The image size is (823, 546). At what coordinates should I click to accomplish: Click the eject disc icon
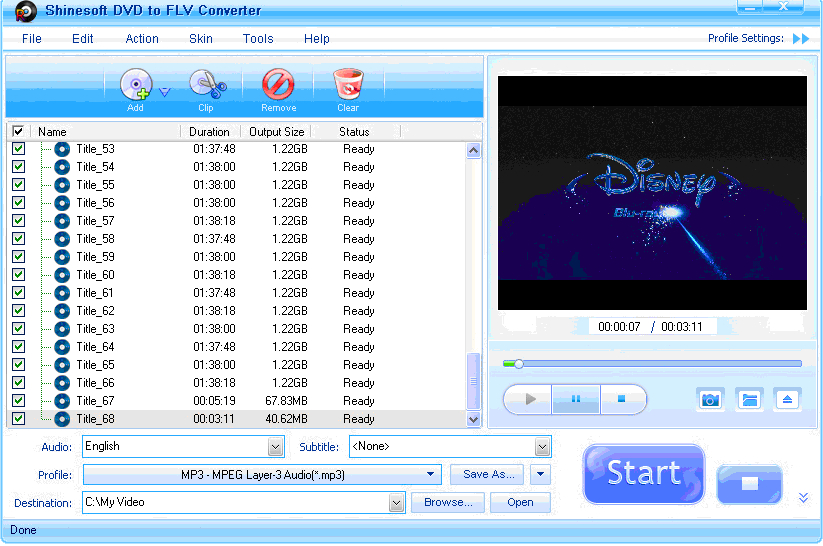787,400
